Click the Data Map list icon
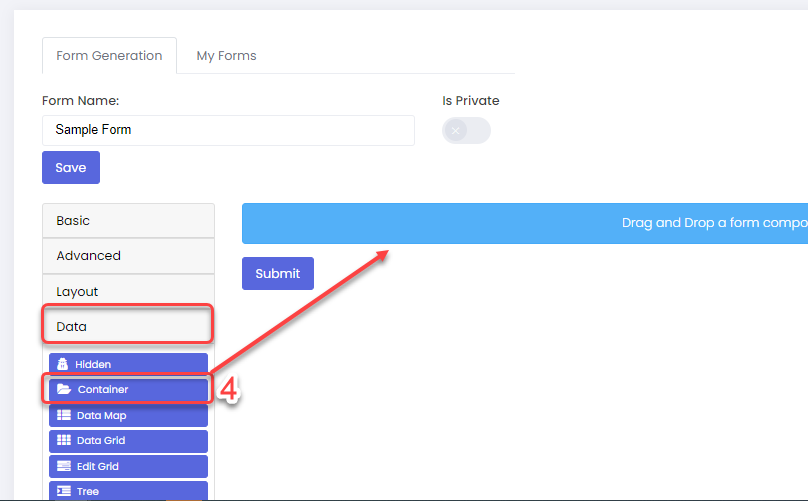808x501 pixels. point(64,415)
